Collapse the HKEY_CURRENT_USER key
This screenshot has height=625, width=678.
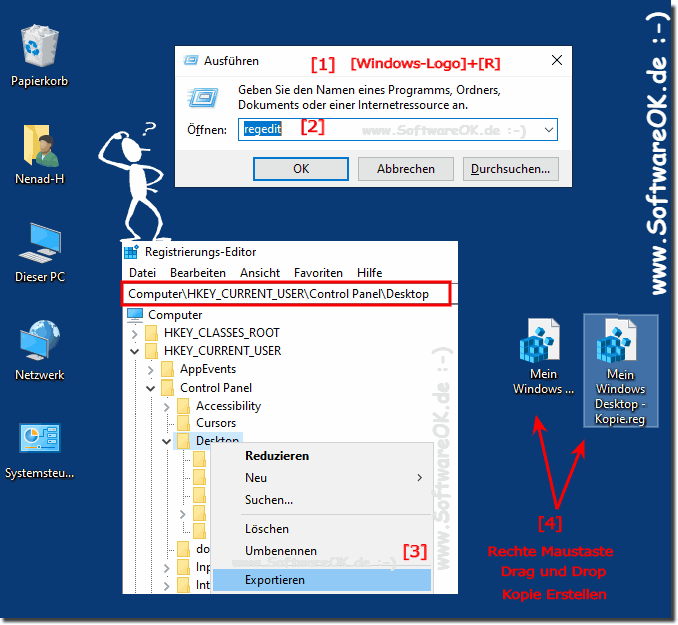click(x=134, y=352)
